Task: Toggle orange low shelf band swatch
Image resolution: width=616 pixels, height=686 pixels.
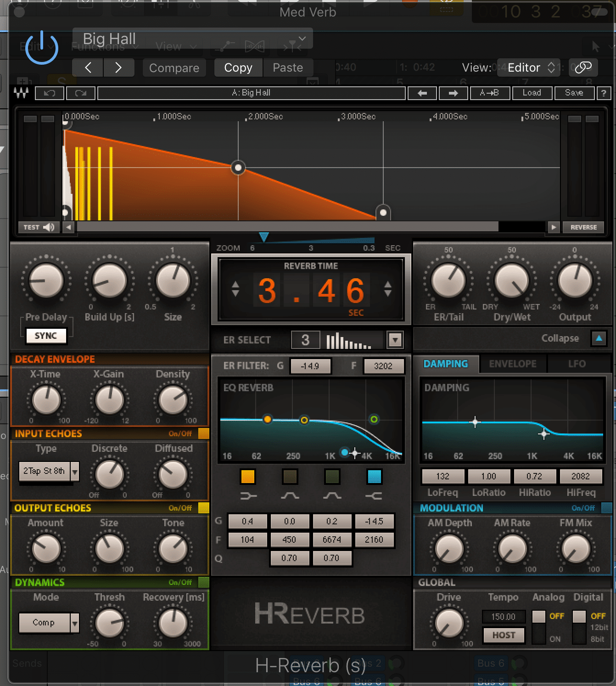Action: click(x=248, y=477)
